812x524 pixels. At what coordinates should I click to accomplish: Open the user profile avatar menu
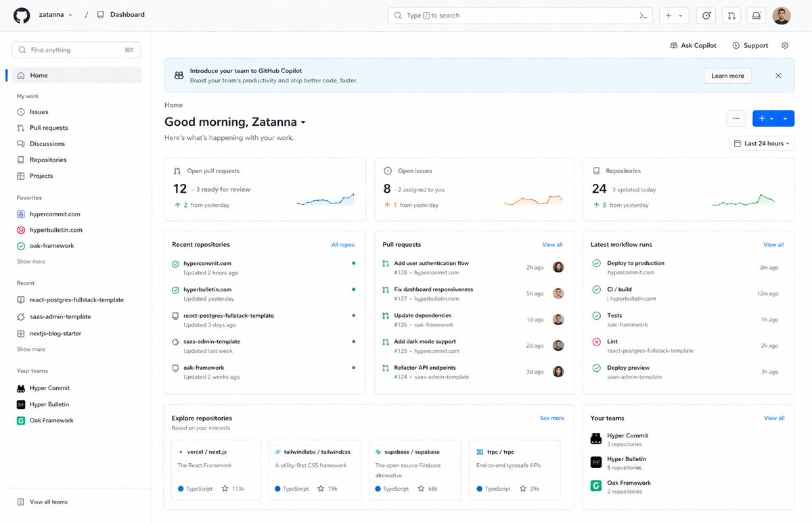(782, 16)
